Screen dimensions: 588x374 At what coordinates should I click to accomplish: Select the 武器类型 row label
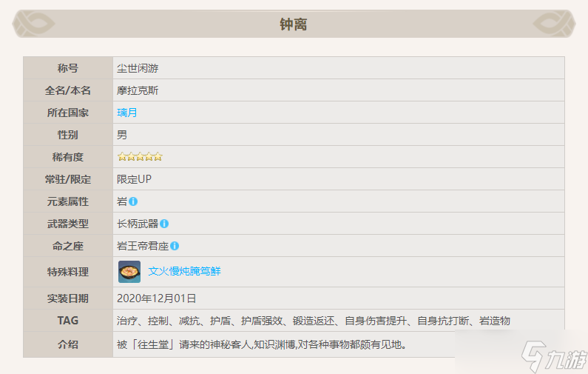[68, 224]
